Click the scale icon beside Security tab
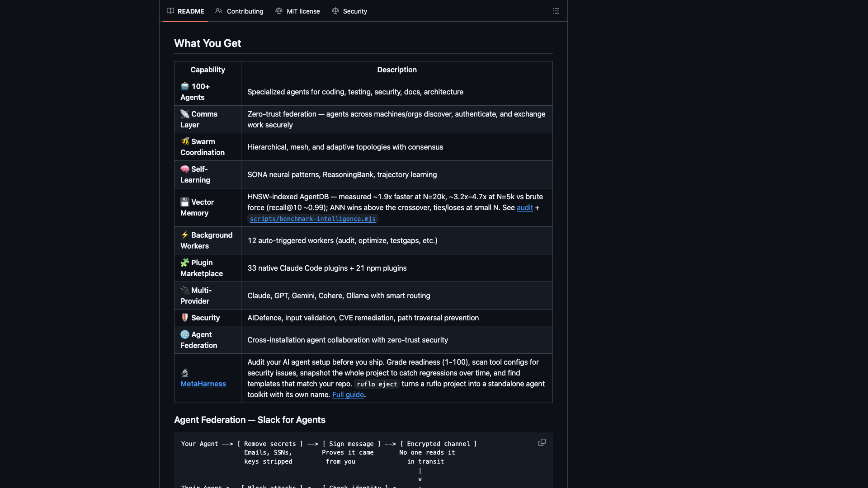 335,11
